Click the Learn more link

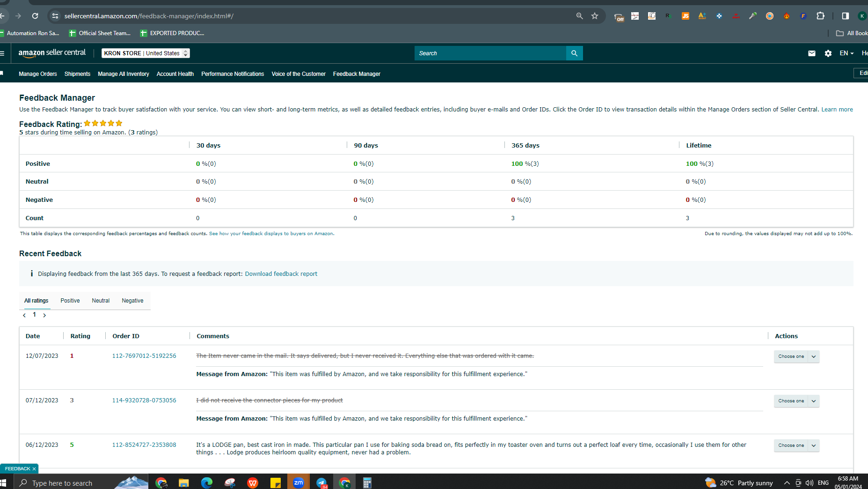pyautogui.click(x=837, y=110)
